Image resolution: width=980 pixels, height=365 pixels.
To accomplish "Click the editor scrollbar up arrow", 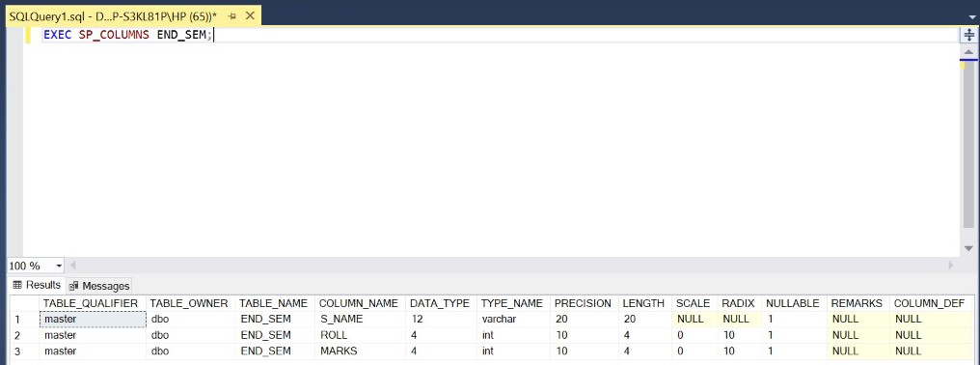I will coord(969,51).
